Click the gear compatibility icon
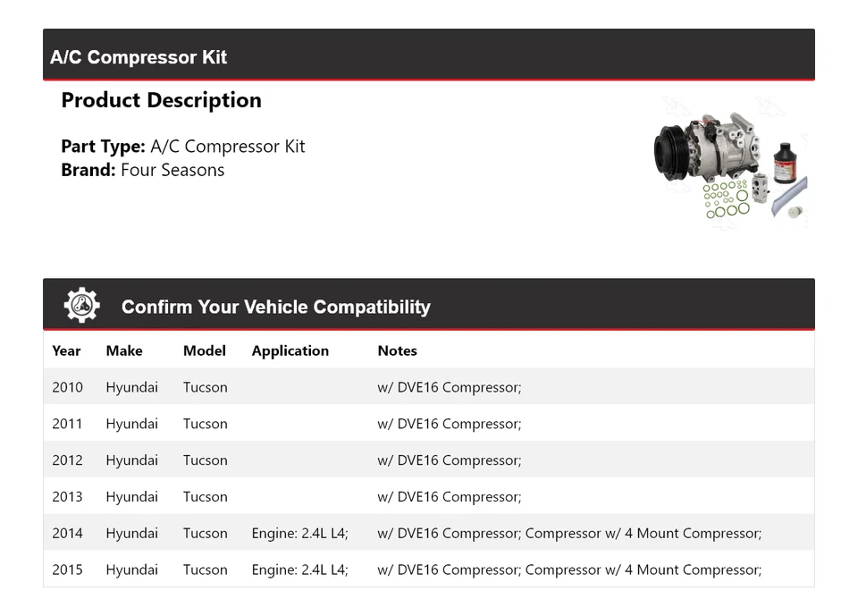 point(81,306)
